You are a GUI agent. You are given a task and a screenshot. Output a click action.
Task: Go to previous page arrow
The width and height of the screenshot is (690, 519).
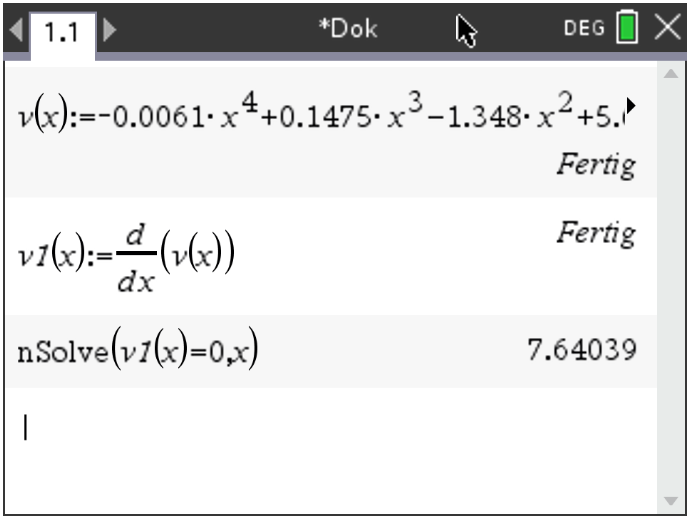[16, 29]
